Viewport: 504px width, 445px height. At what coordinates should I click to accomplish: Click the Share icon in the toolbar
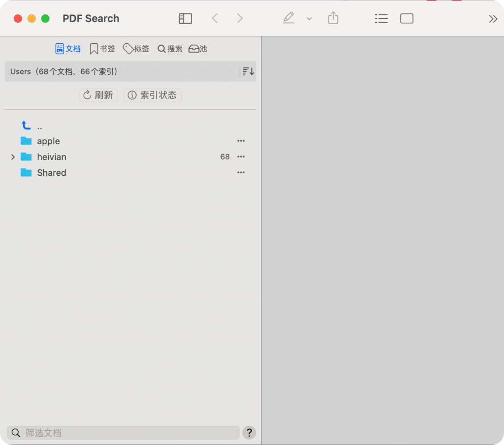click(x=333, y=18)
